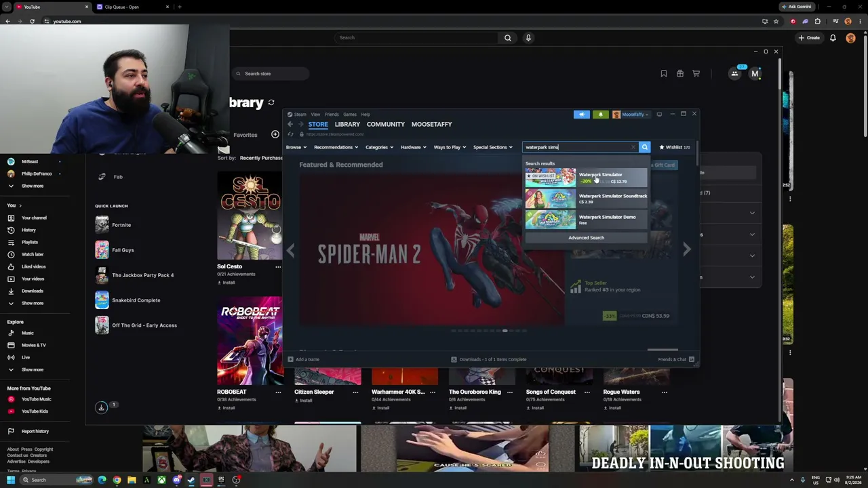Open Steam announcements megaphone button

click(582, 115)
